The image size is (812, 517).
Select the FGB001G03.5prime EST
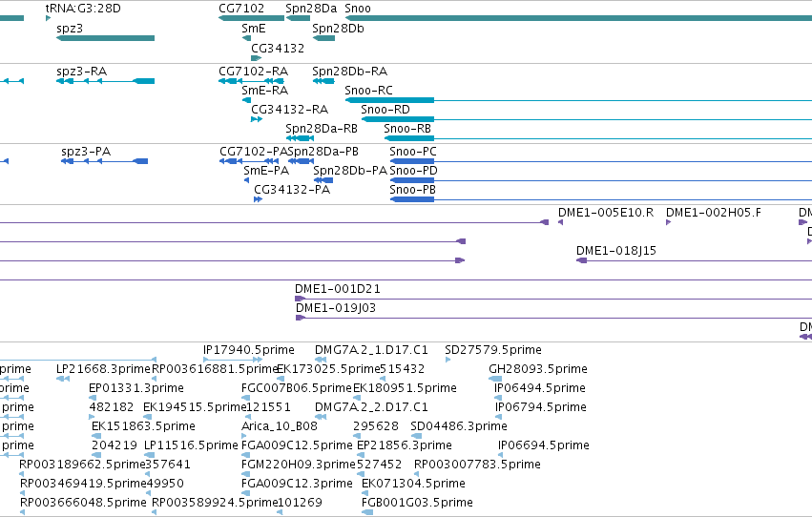pyautogui.click(x=367, y=513)
